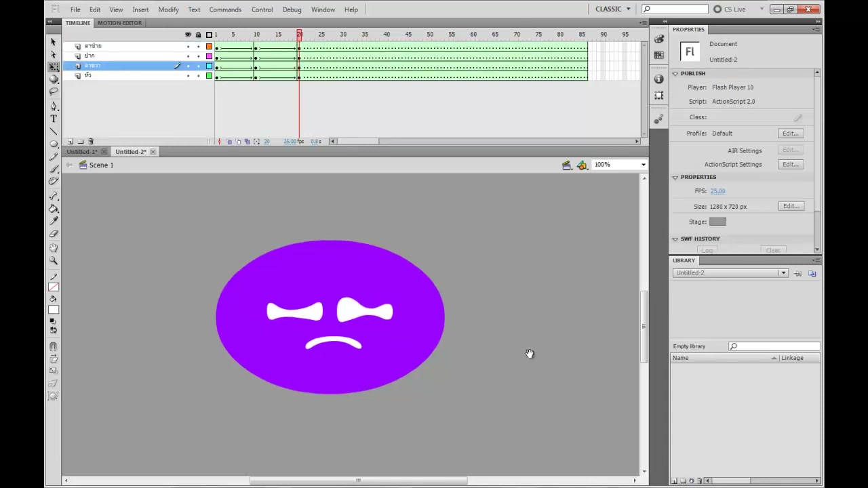Open the Modify menu
868x488 pixels.
point(168,9)
